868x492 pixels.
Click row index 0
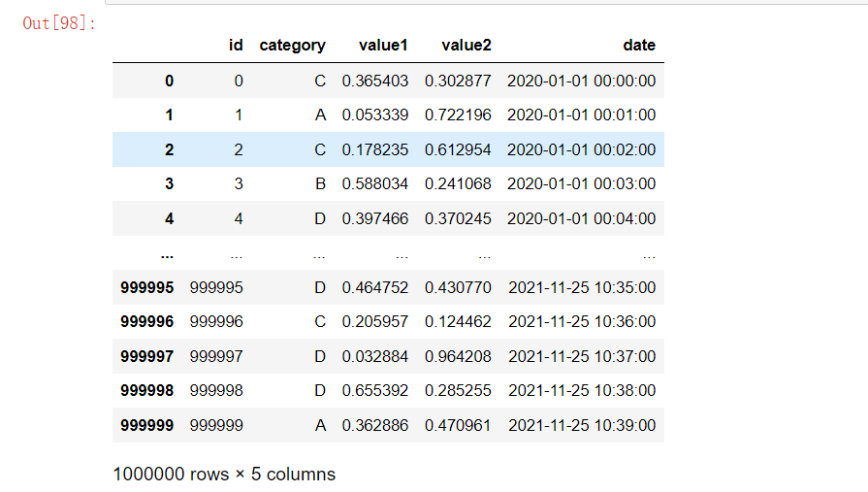170,81
